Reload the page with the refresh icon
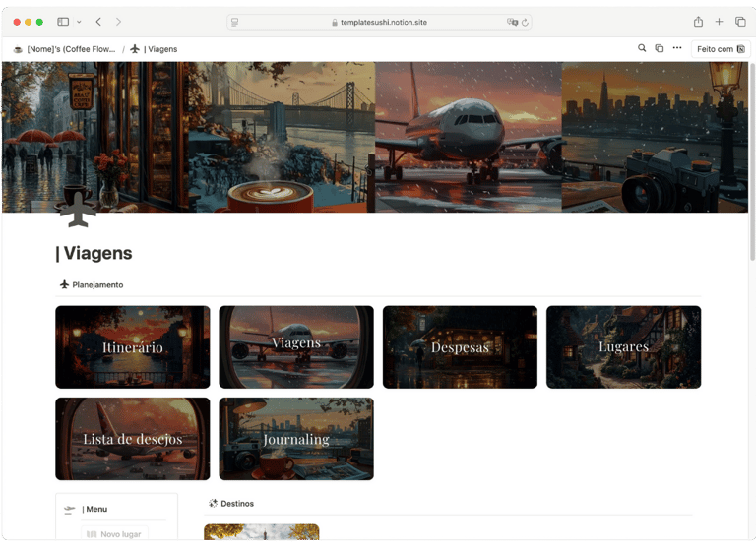The height and width of the screenshot is (554, 756). (525, 23)
